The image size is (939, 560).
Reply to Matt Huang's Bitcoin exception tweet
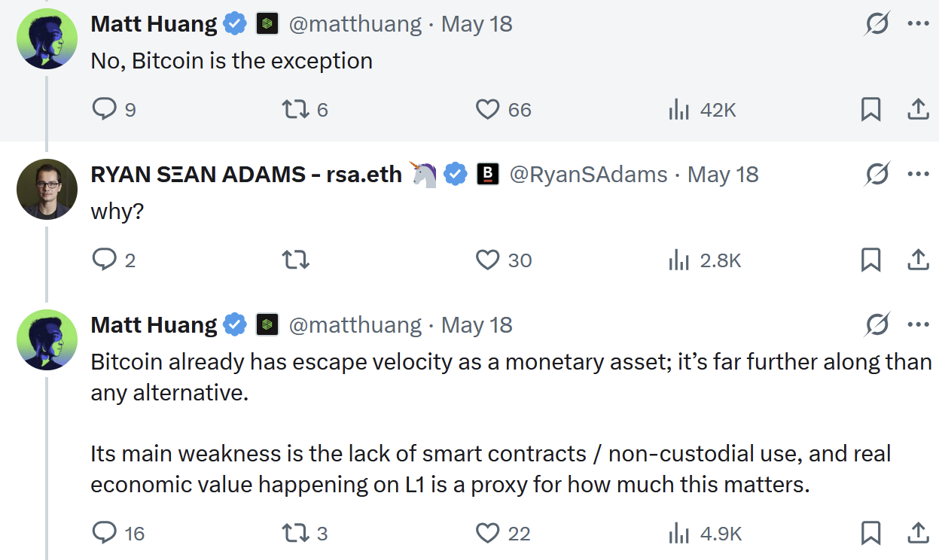pos(114,110)
